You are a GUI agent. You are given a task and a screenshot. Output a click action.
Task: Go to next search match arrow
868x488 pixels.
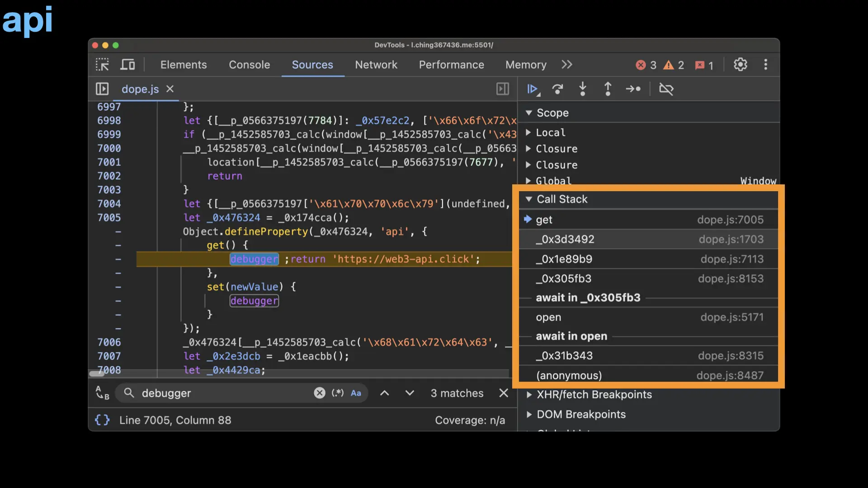[410, 393]
